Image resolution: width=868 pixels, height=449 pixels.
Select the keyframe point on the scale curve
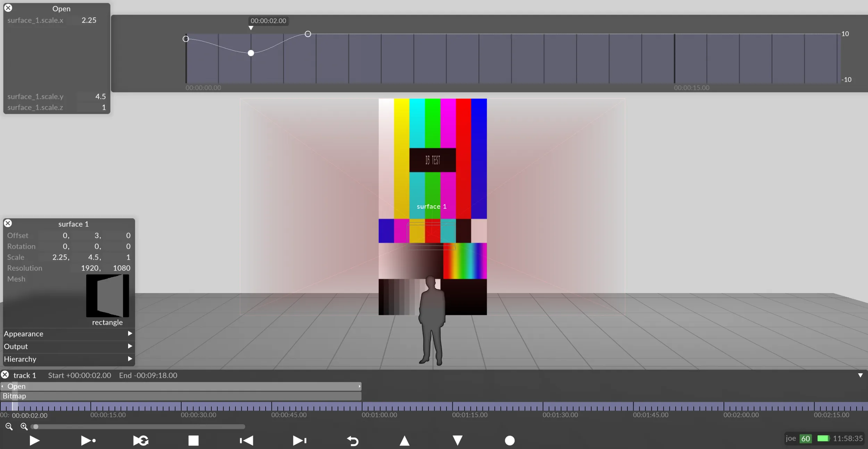click(251, 53)
